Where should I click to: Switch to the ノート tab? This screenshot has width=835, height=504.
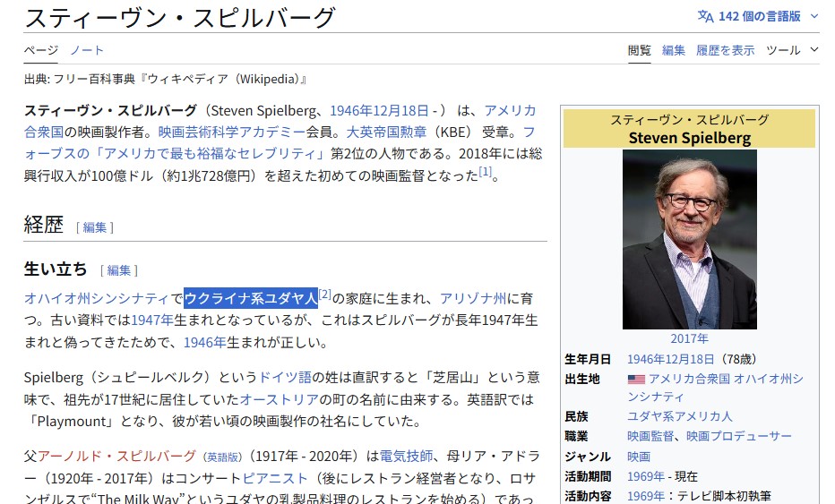click(87, 50)
